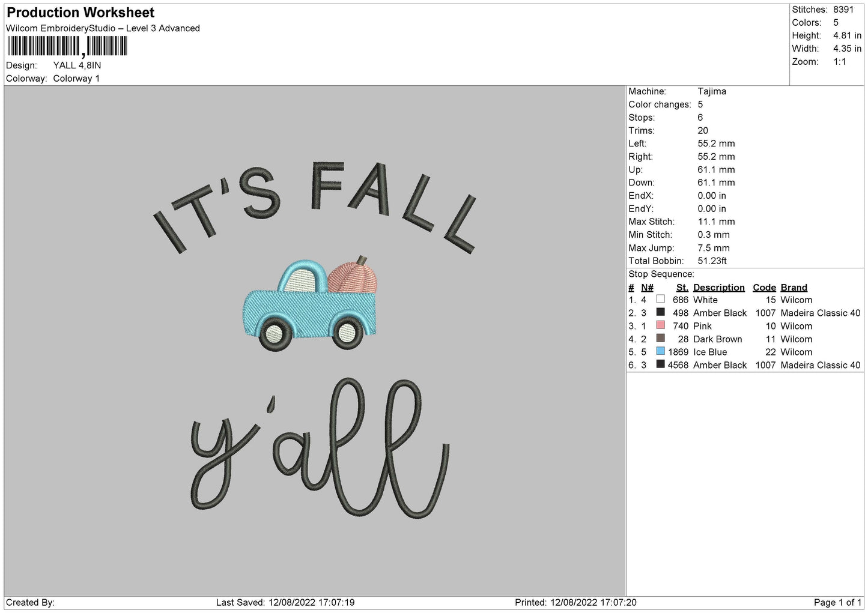Click the Up value "61.1 mm"
Viewport: 868px width, 613px height.
[716, 170]
